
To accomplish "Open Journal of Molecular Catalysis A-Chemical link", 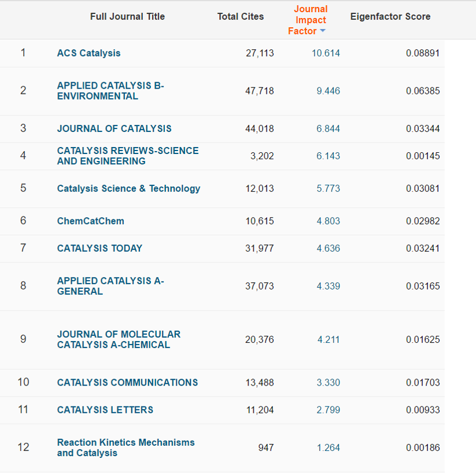I will tap(119, 339).
